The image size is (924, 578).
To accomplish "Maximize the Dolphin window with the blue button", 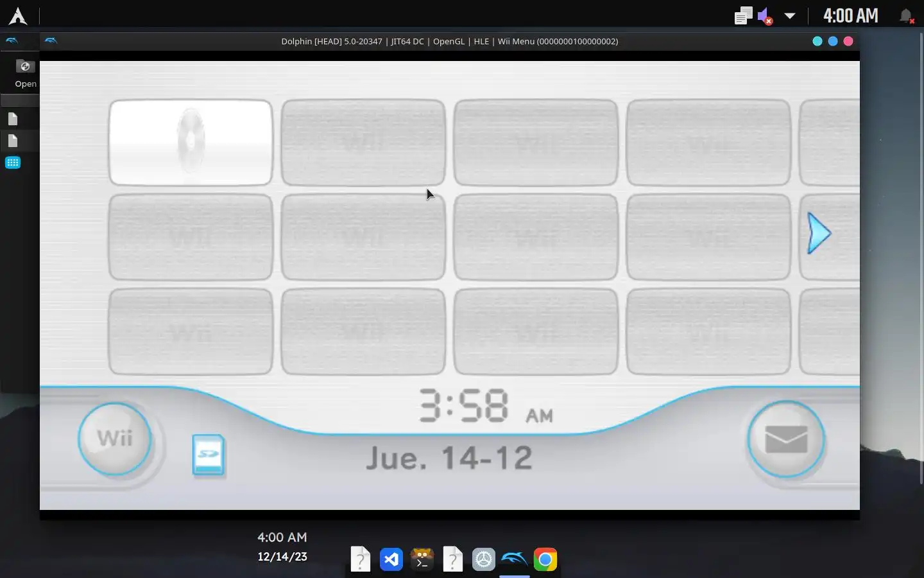I will coord(833,41).
